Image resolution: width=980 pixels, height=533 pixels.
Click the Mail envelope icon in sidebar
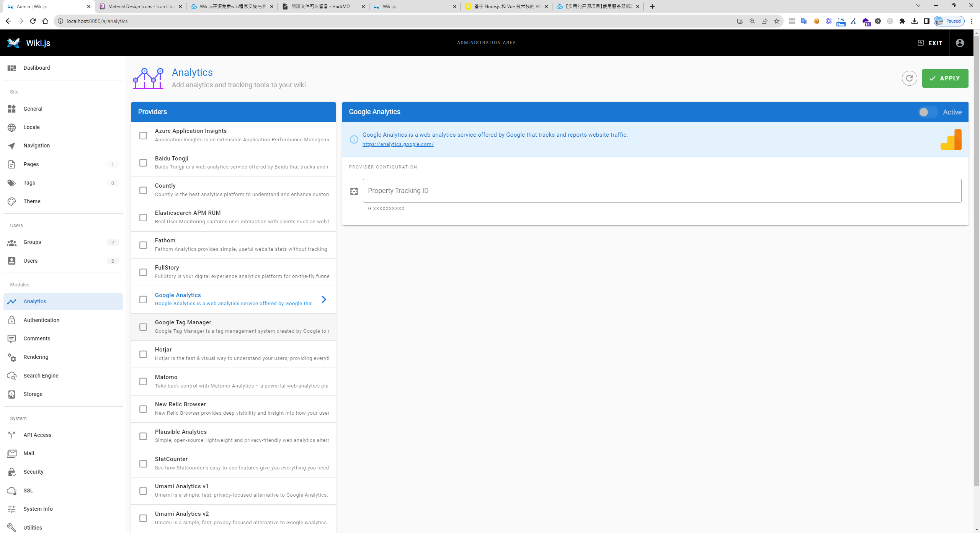tap(12, 453)
